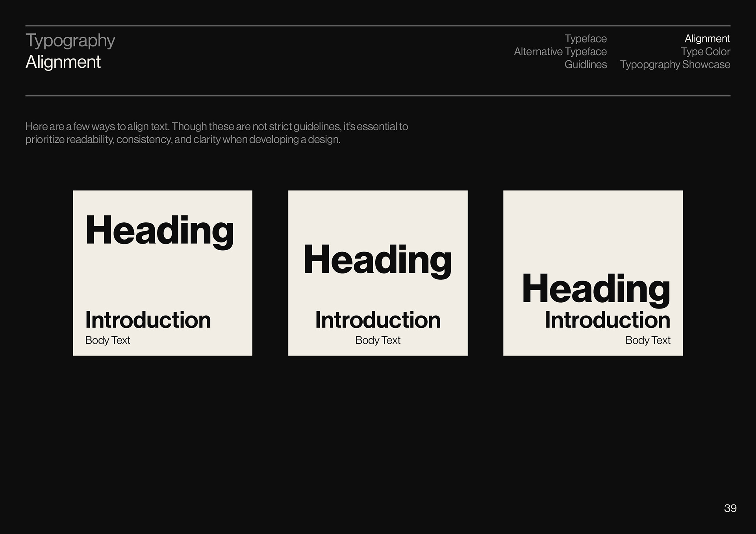Image resolution: width=756 pixels, height=534 pixels.
Task: Click Heading in the right-aligned card
Action: pos(596,289)
